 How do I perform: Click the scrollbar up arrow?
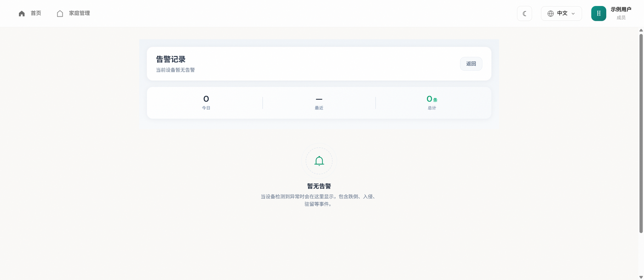coord(641,30)
